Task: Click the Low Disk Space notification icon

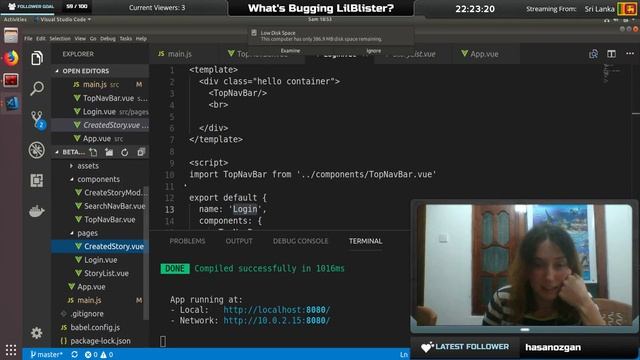Action: pos(254,33)
